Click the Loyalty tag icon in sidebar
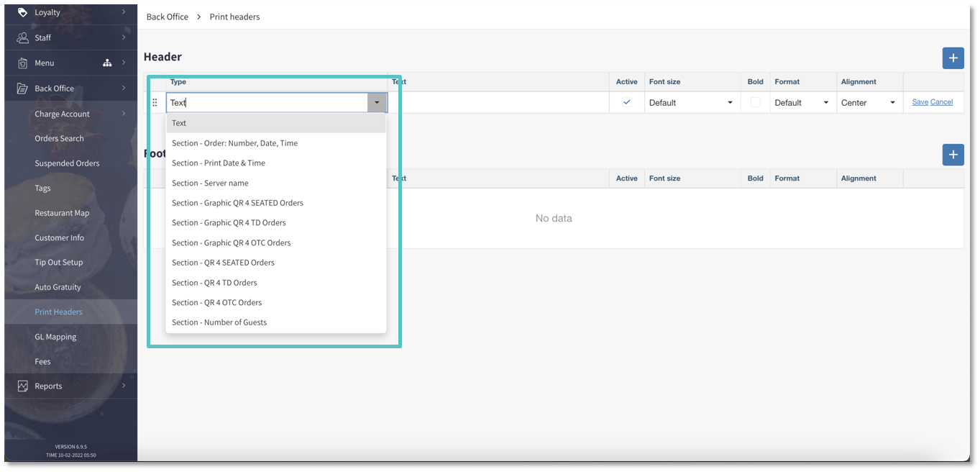Screen dimensions: 980x472 [x=22, y=12]
